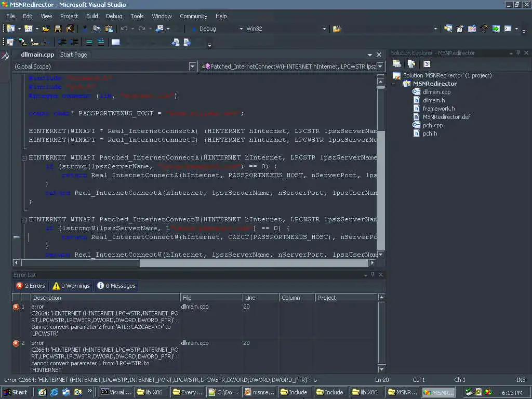Click the Add New Item toolbar icon
The image size is (532, 399).
pos(29,29)
